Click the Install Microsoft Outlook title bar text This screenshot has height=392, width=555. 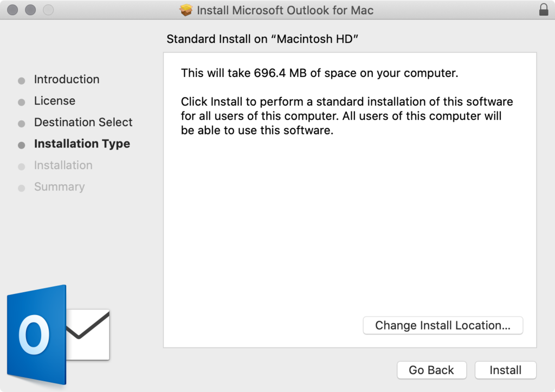pos(287,10)
